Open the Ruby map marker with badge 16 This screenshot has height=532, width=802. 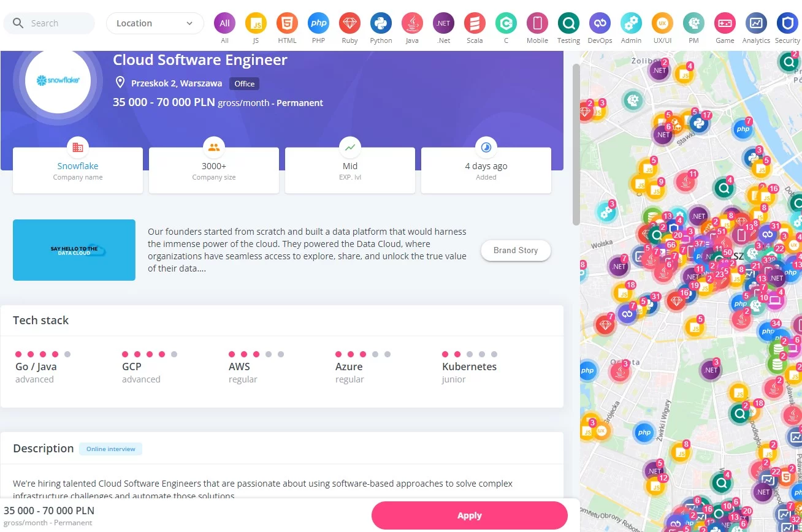pos(676,302)
